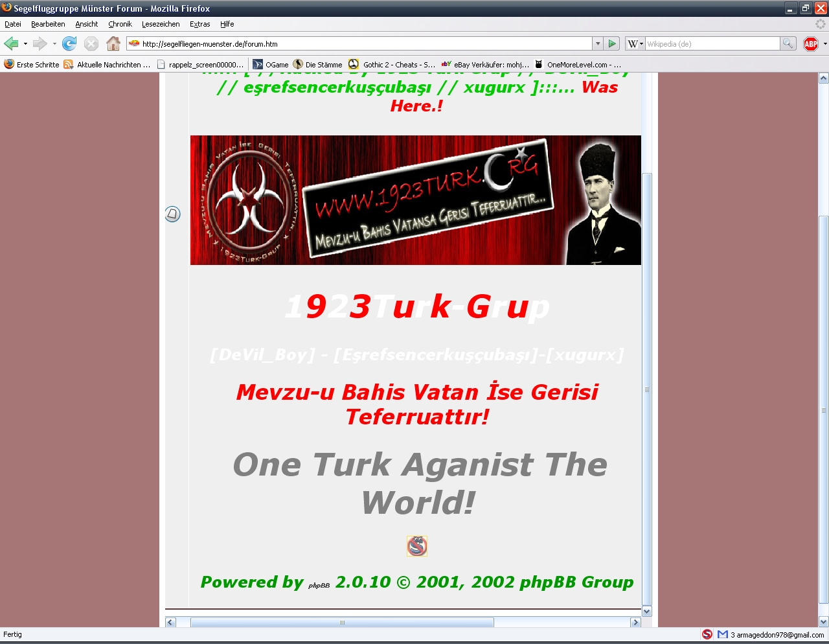Open the Extras menu

point(199,24)
